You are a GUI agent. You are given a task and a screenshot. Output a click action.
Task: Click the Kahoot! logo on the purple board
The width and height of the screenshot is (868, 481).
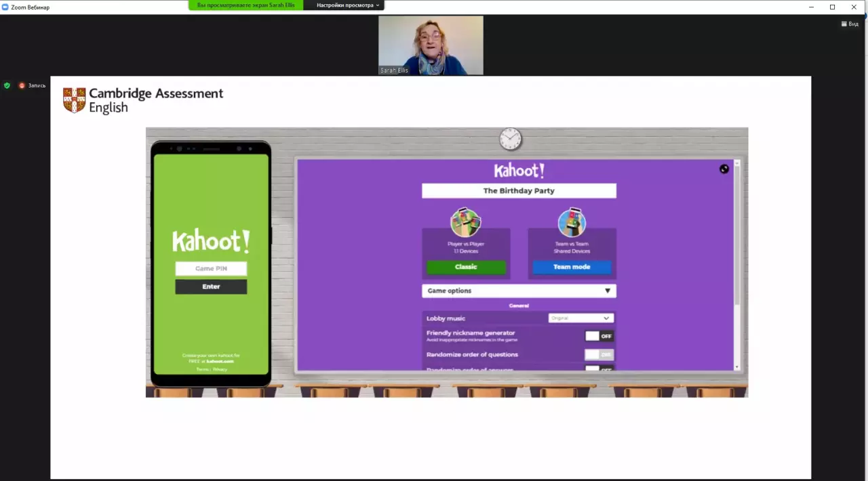click(x=519, y=170)
